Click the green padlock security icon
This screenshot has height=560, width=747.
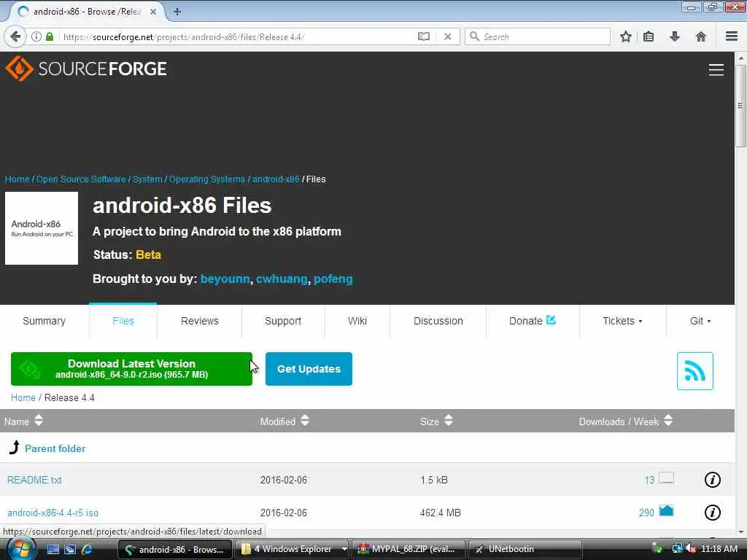click(50, 36)
